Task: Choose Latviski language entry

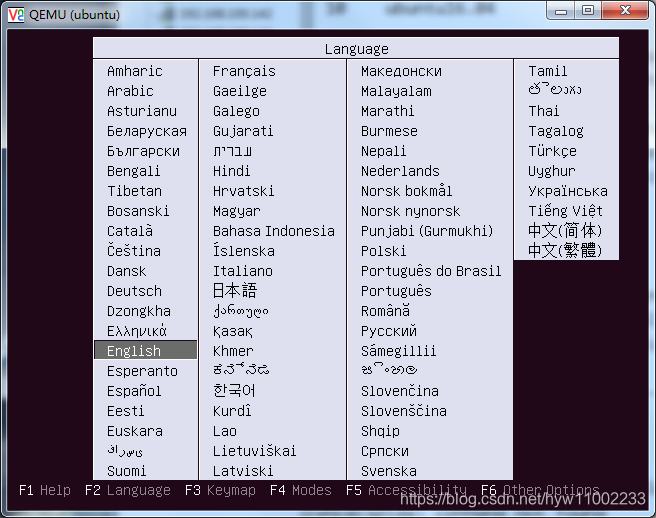Action: (x=243, y=471)
